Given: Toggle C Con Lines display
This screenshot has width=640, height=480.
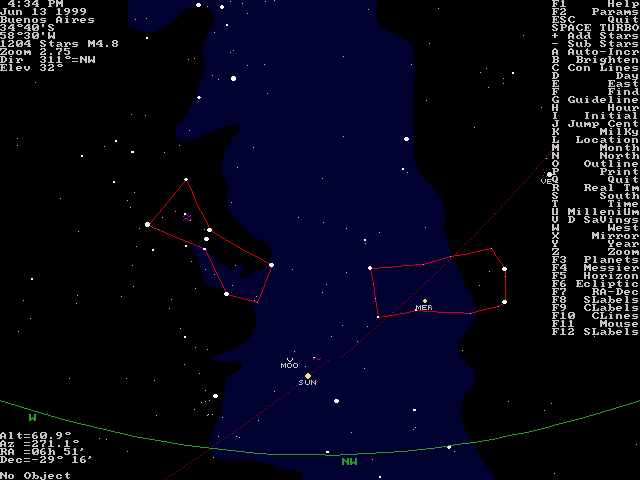Looking at the screenshot, I should (596, 68).
